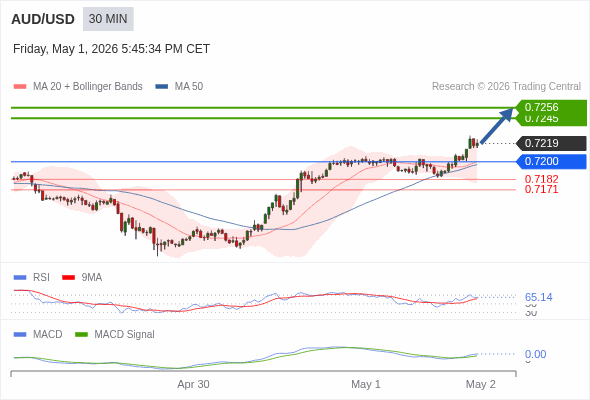Click the MACD Signal green legend marker
The image size is (590, 400).
point(81,335)
